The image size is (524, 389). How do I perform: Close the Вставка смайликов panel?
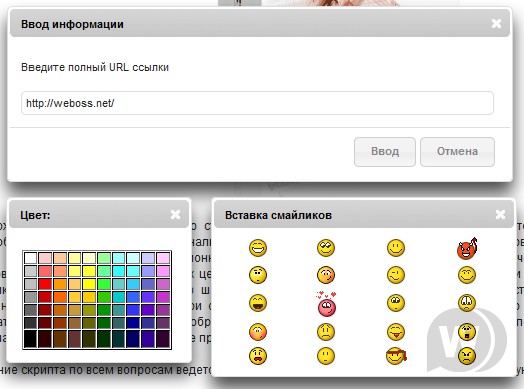coord(500,215)
